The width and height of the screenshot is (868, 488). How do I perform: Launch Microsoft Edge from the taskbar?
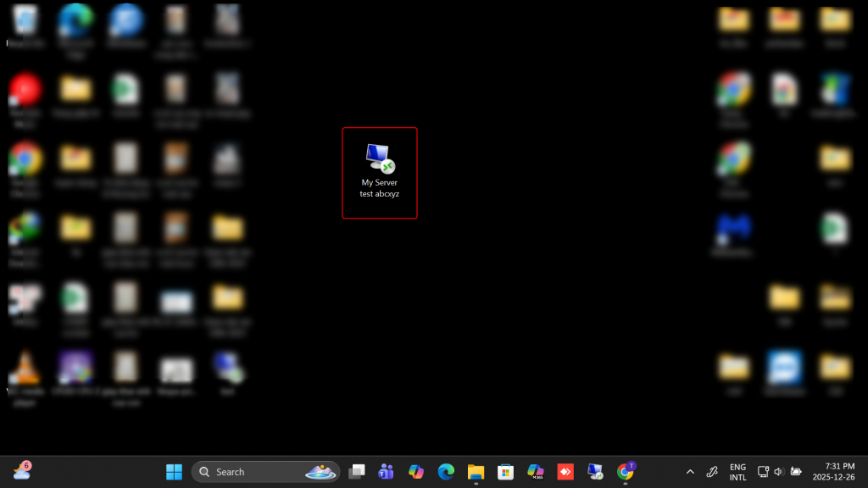446,472
